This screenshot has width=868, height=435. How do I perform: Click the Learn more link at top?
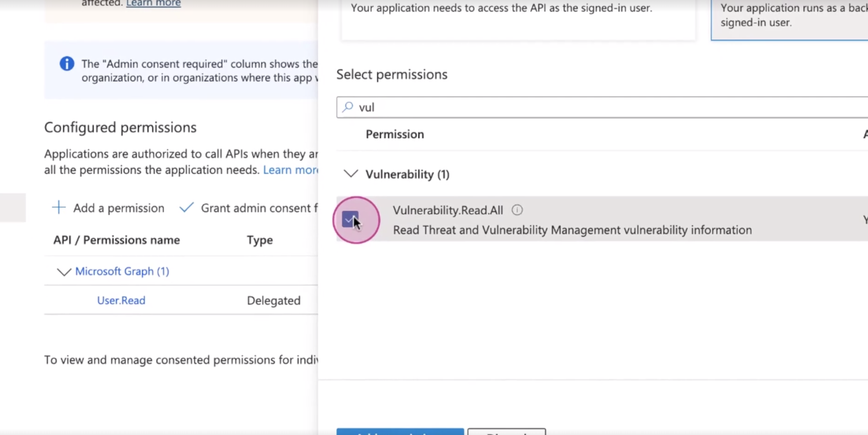tap(153, 3)
